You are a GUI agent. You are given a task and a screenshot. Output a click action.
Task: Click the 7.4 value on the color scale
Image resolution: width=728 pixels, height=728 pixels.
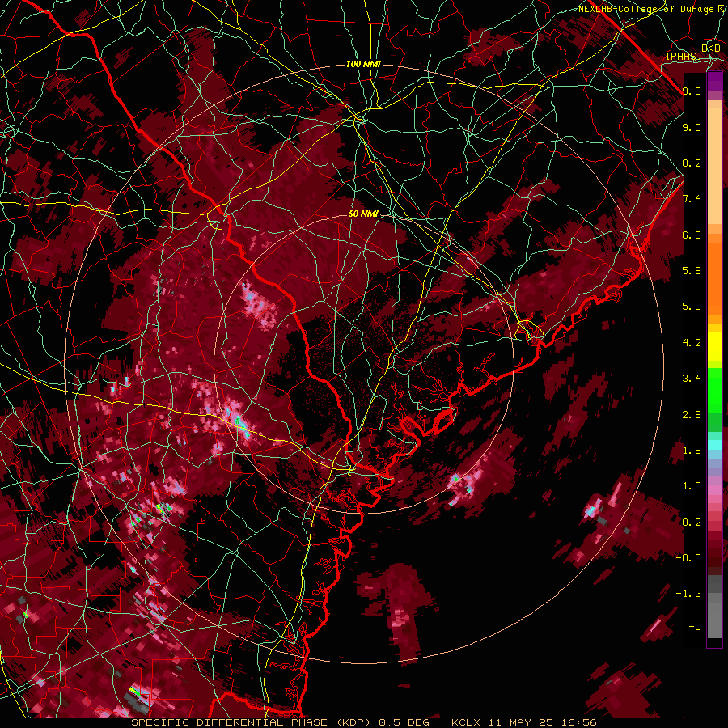point(692,199)
